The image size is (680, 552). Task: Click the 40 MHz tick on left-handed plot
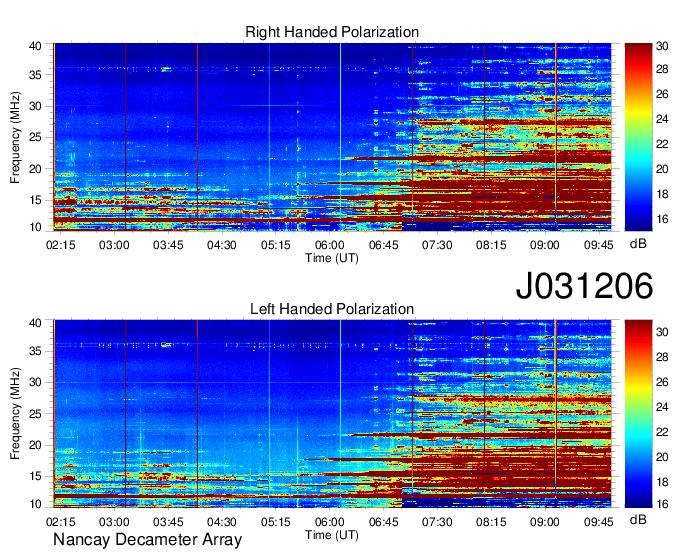[35, 323]
